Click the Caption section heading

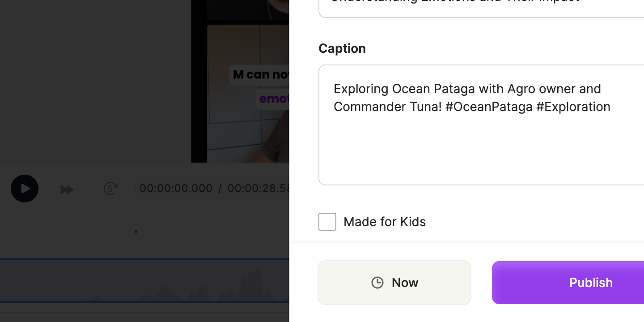pos(342,48)
